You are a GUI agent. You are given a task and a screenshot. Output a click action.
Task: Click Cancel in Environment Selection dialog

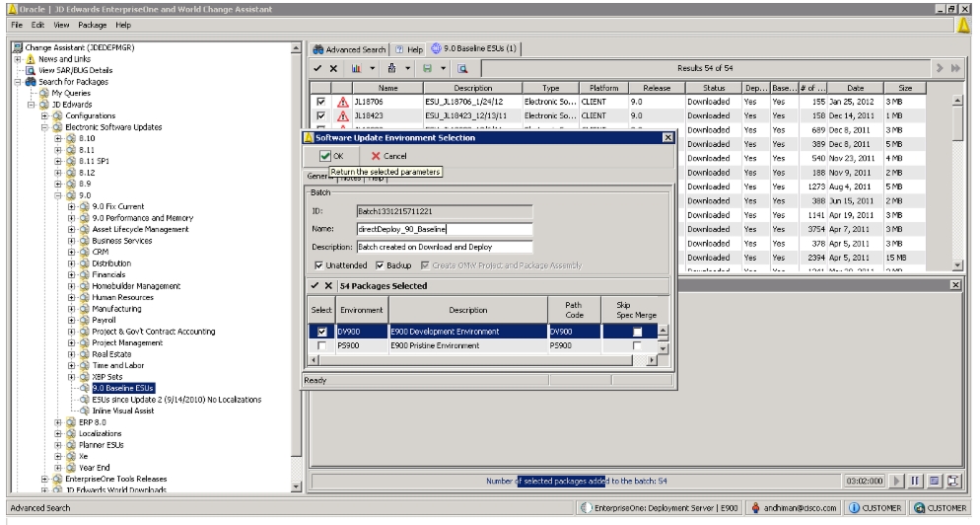click(x=388, y=156)
